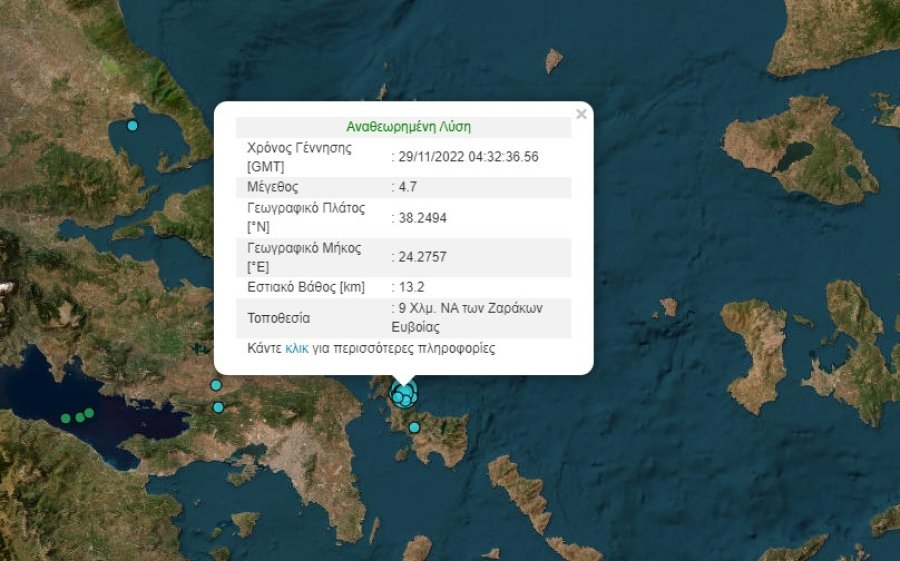
Task: Close the earthquake info popup
Action: point(581,114)
